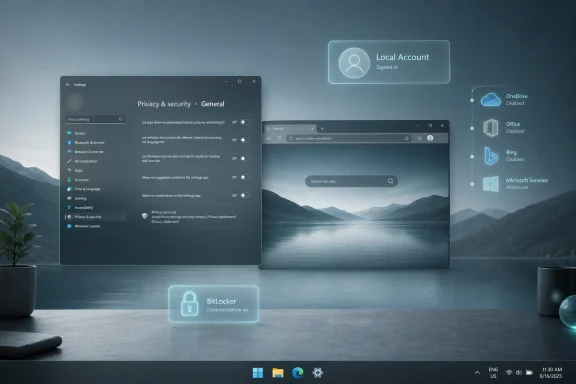
Task: Toggle personalized ads advertising ID switch
Action: pyautogui.click(x=245, y=122)
